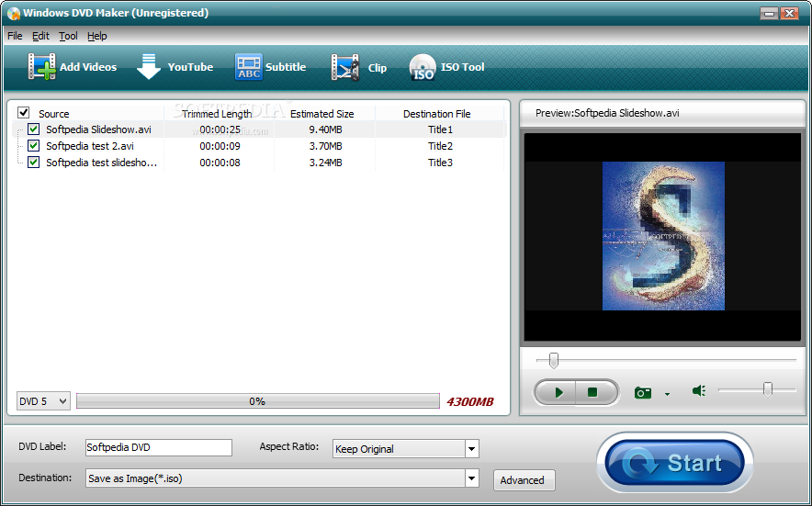Viewport: 812px width, 506px height.
Task: Select the Softpedia test slidesho... file name
Action: pos(101,163)
